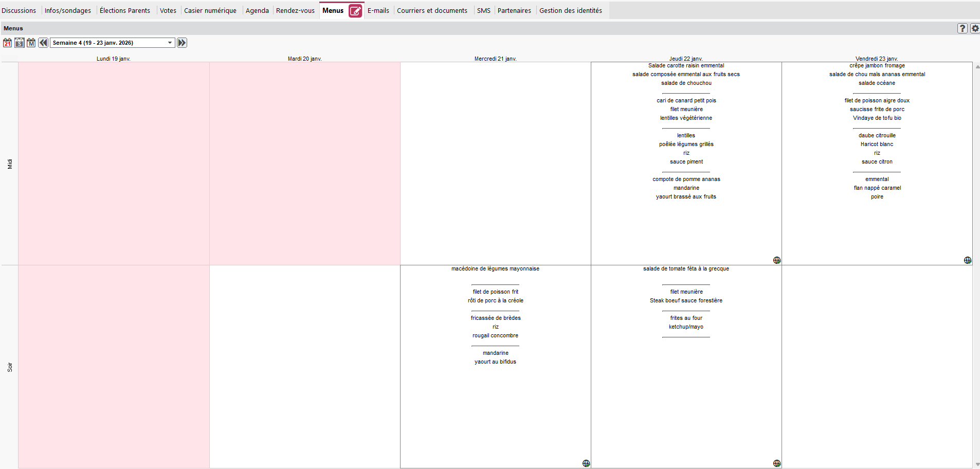Click the edit pencil icon beside Menus tab

coord(355,11)
